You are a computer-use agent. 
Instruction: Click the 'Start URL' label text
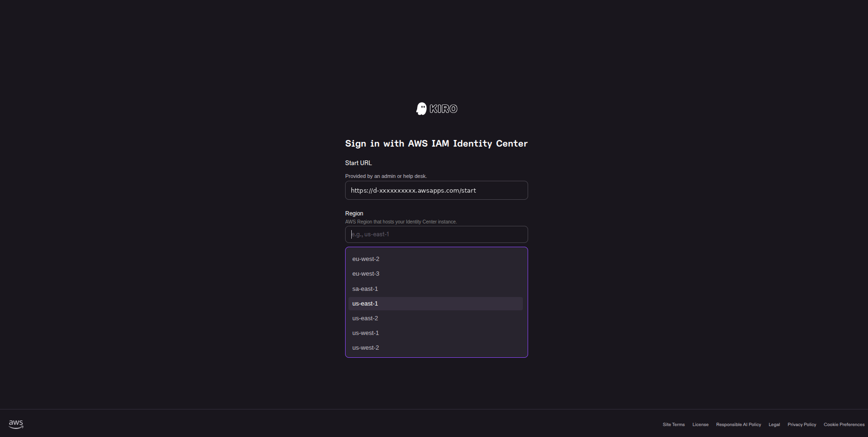tap(358, 163)
